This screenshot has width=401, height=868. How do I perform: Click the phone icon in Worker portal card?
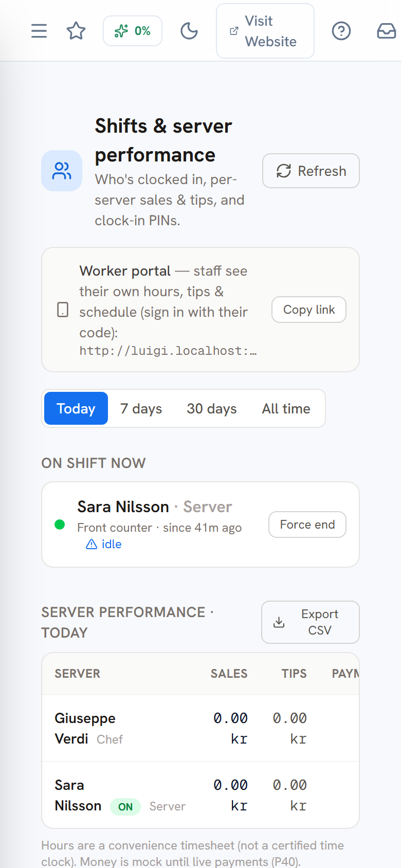[x=63, y=310]
